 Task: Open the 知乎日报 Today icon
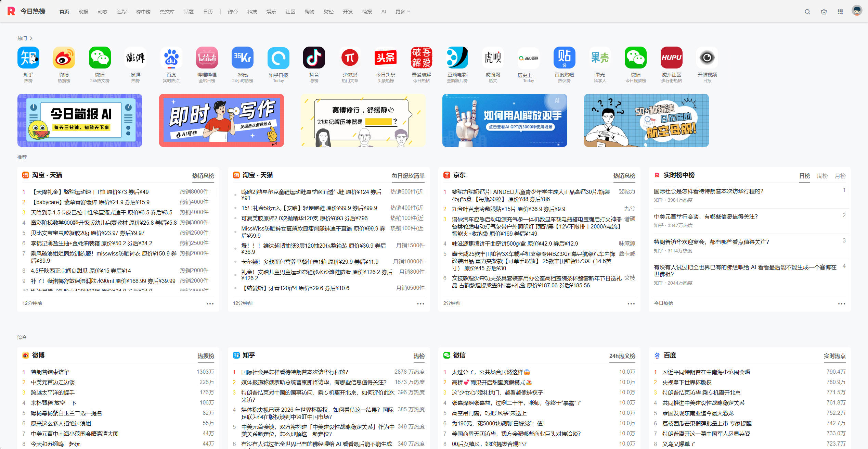[278, 58]
